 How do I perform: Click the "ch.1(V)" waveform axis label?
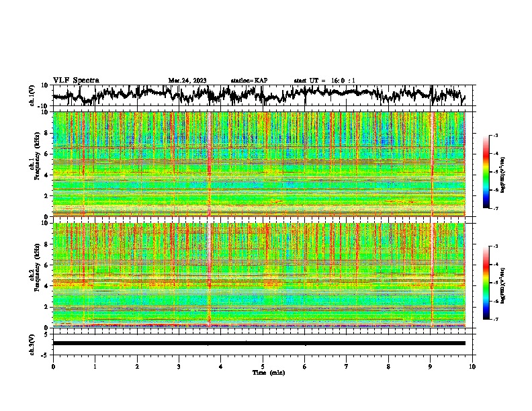(32, 95)
